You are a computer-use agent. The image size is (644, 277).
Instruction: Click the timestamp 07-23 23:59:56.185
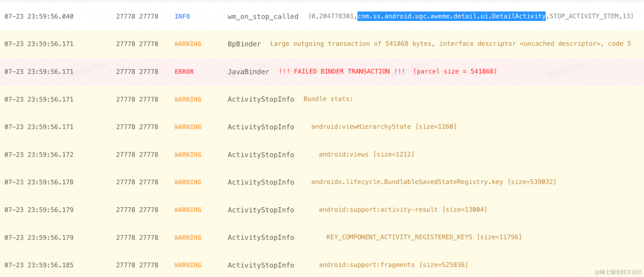pos(39,265)
